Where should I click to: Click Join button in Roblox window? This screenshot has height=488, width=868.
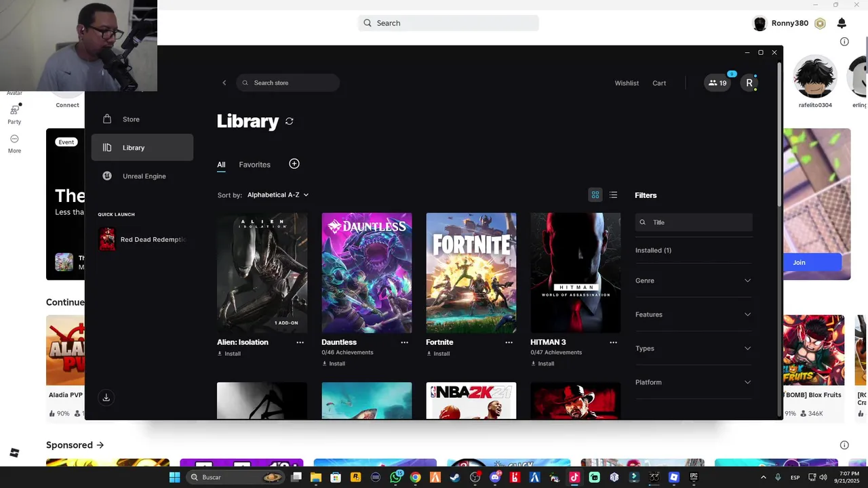pos(799,262)
